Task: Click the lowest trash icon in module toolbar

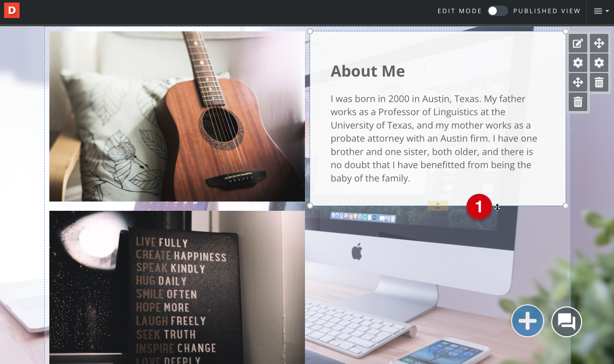Action: [x=578, y=102]
